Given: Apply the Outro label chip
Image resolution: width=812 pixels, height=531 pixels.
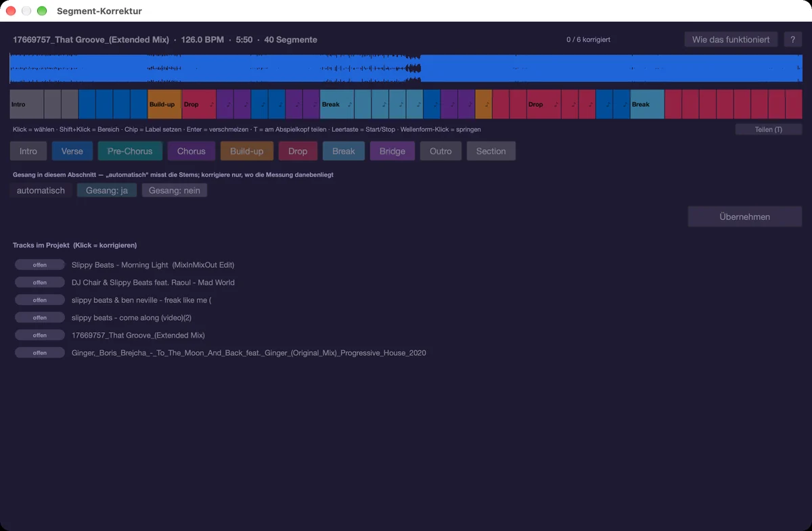Looking at the screenshot, I should (x=441, y=151).
